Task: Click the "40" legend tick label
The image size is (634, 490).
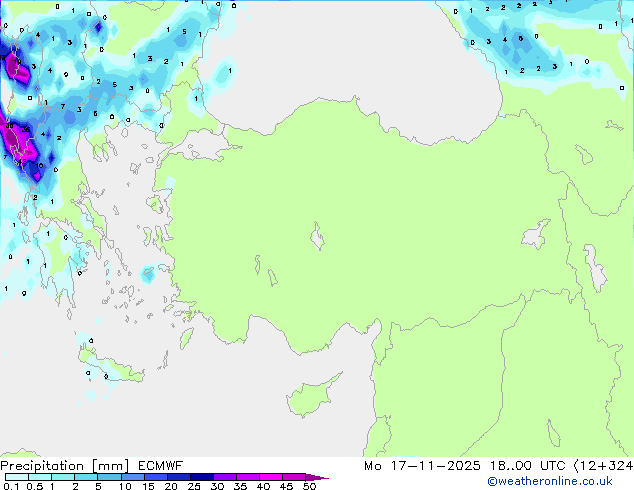Action: (263, 486)
